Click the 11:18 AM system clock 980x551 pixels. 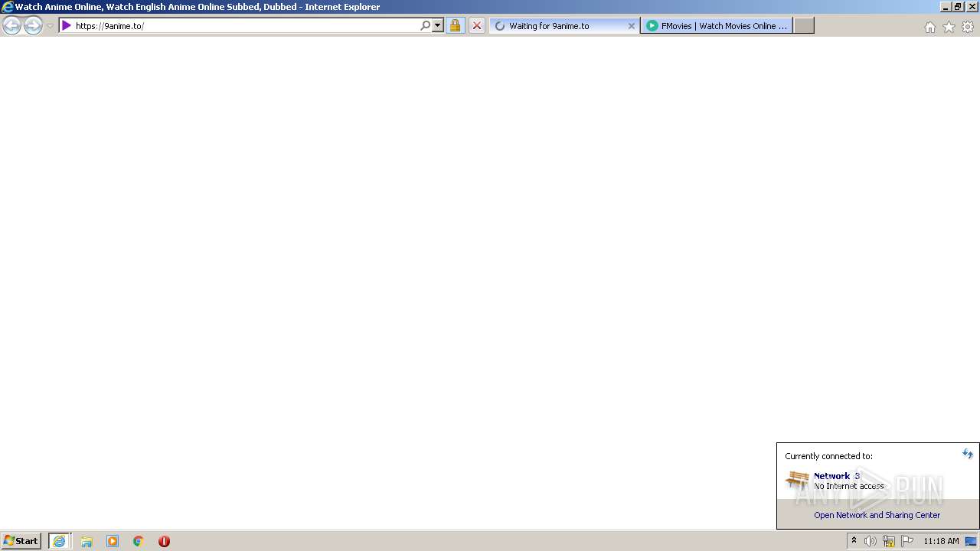click(941, 541)
